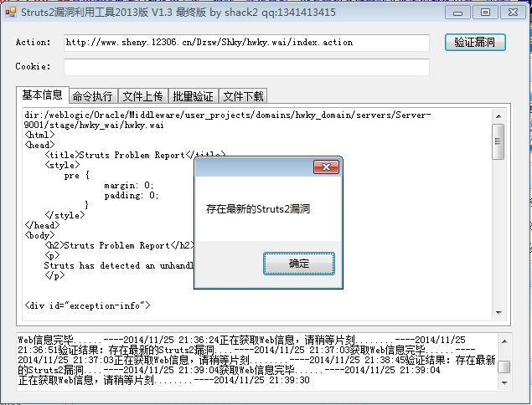Click the app icon in the title bar

click(x=11, y=13)
